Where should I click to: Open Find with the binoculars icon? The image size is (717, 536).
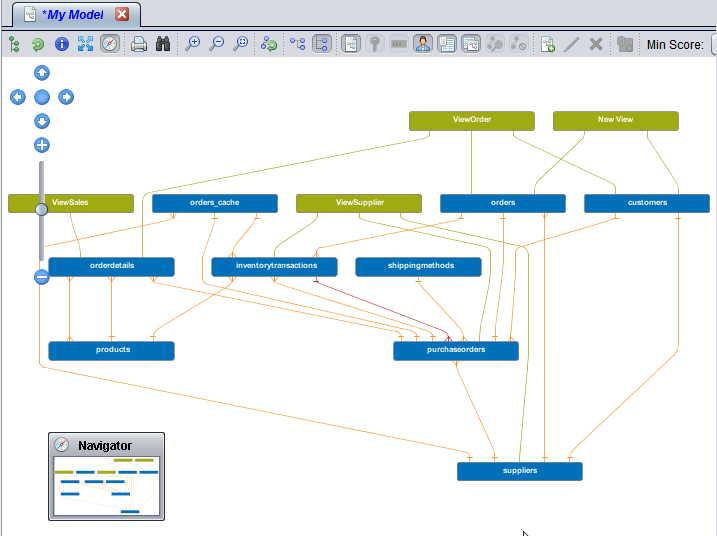pyautogui.click(x=163, y=44)
